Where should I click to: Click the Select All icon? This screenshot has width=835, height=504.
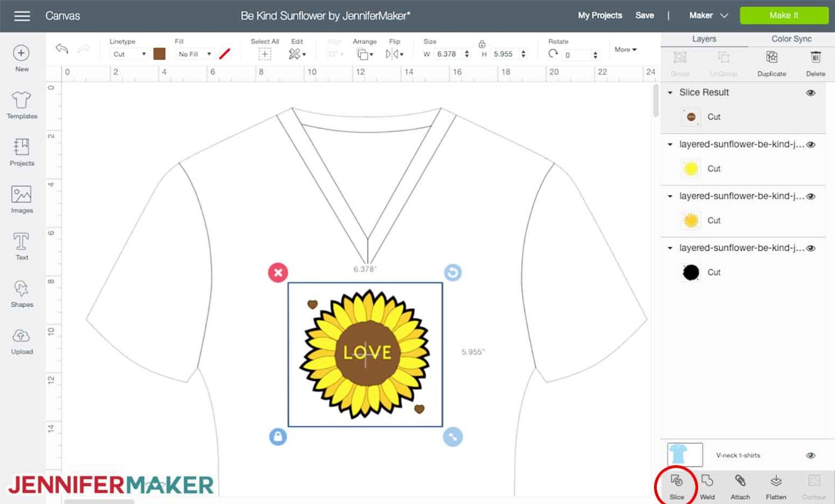coord(265,54)
